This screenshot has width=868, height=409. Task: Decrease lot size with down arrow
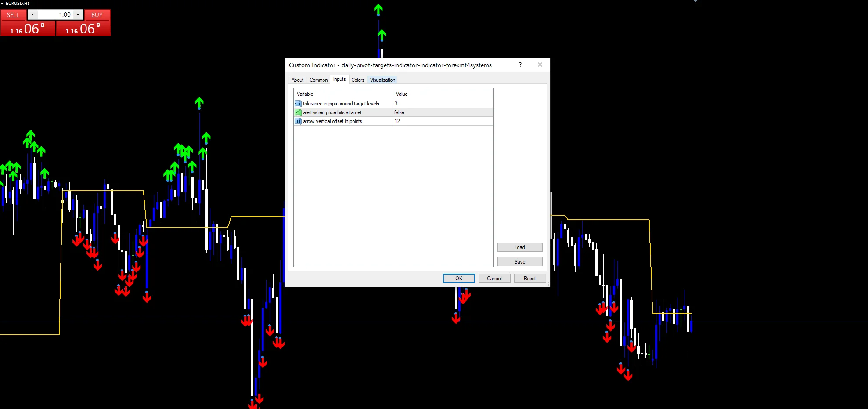click(32, 14)
